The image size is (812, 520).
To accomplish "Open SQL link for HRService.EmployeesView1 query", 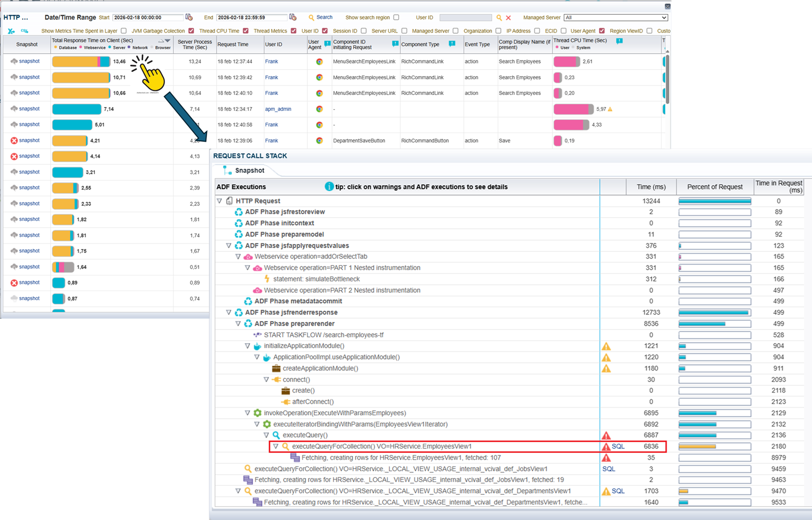I will point(618,447).
